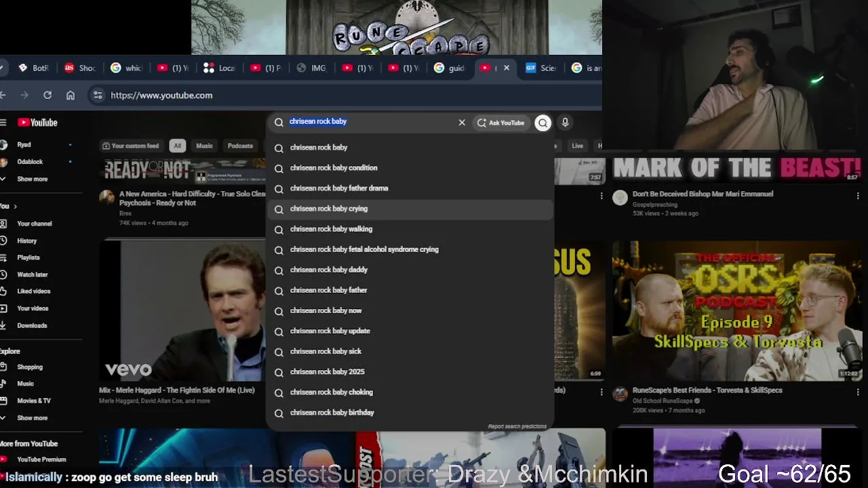Click the browser address bar URL
The image size is (868, 488).
pos(161,95)
